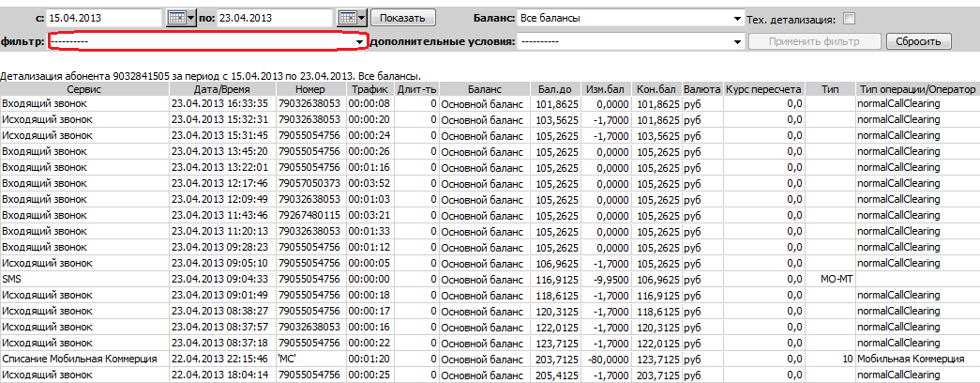Click the end balance value 106,9625
Screen dimensions: 980x383
coord(656,279)
